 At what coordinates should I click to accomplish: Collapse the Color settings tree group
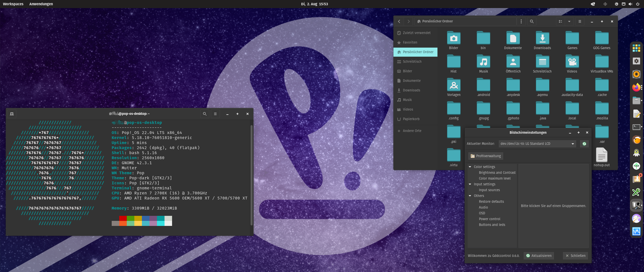pos(470,167)
